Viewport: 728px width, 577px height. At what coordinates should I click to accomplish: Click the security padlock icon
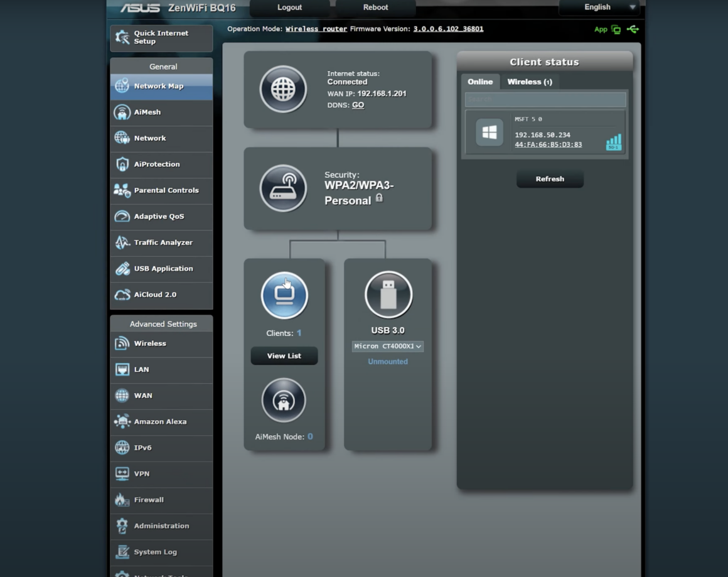click(379, 198)
